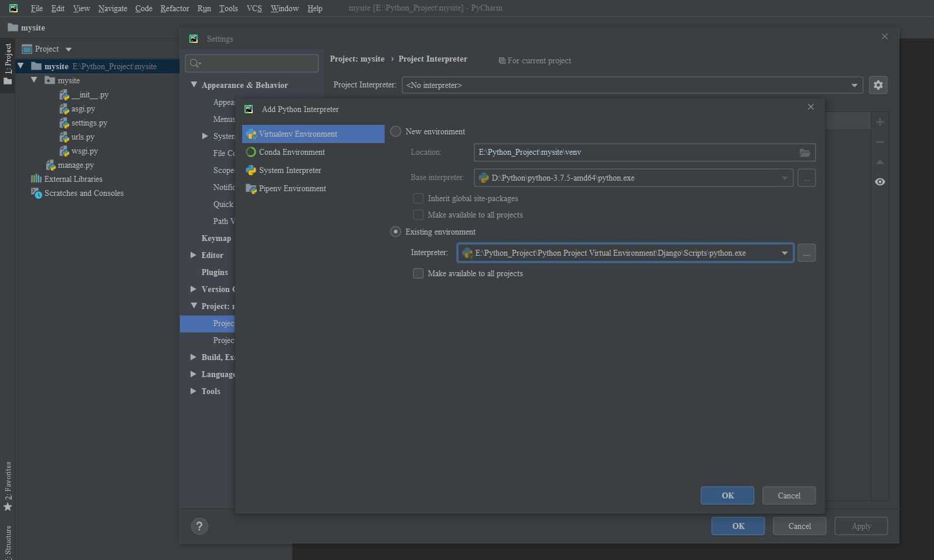Click the folder browse icon in Location field
Screen dimensions: 934x560
pos(805,152)
